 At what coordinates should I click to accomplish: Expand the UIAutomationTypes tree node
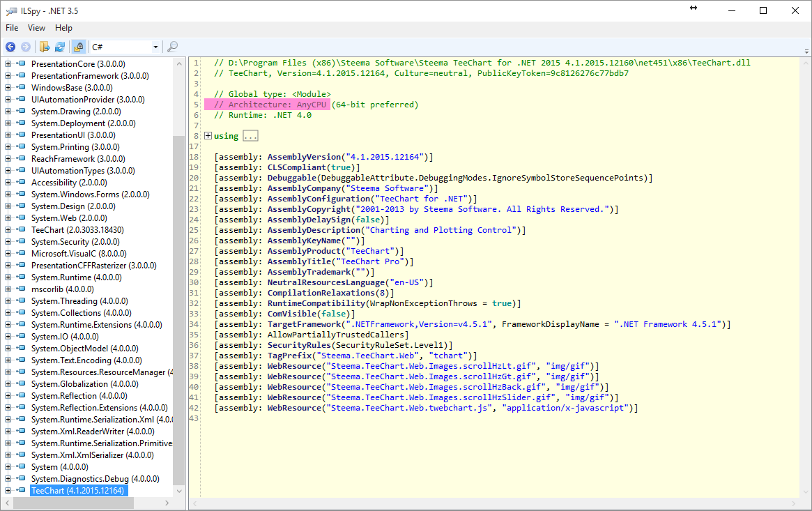click(x=8, y=170)
